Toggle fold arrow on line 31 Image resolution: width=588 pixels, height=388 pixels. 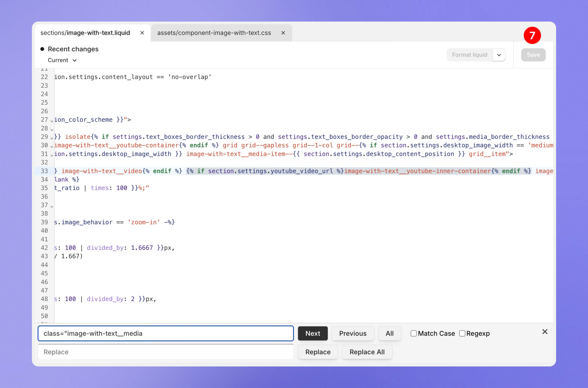coord(52,155)
